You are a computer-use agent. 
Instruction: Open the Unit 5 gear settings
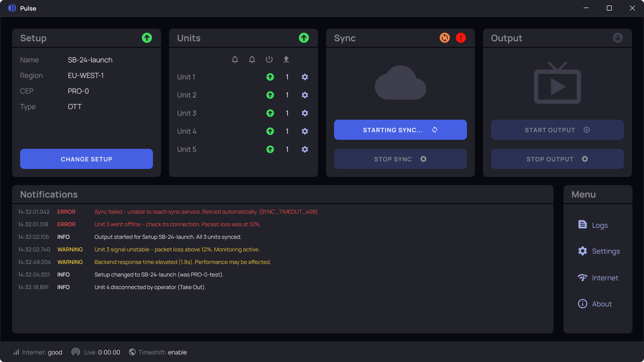tap(305, 149)
